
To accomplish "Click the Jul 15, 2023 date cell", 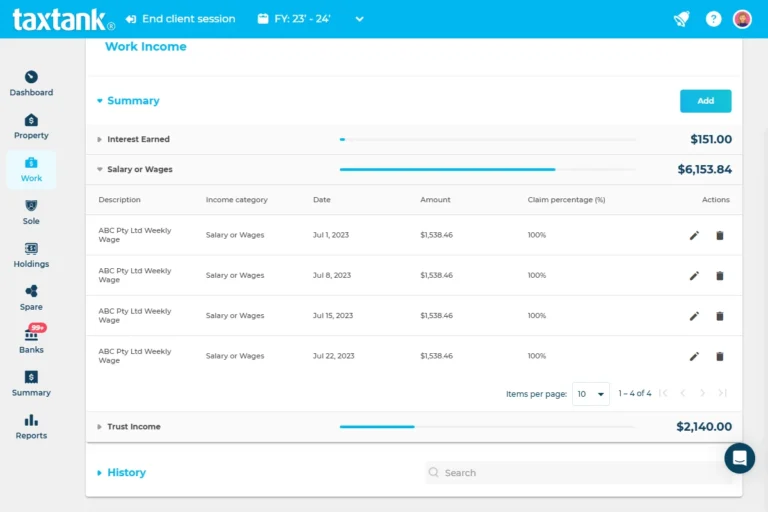I will click(x=333, y=316).
